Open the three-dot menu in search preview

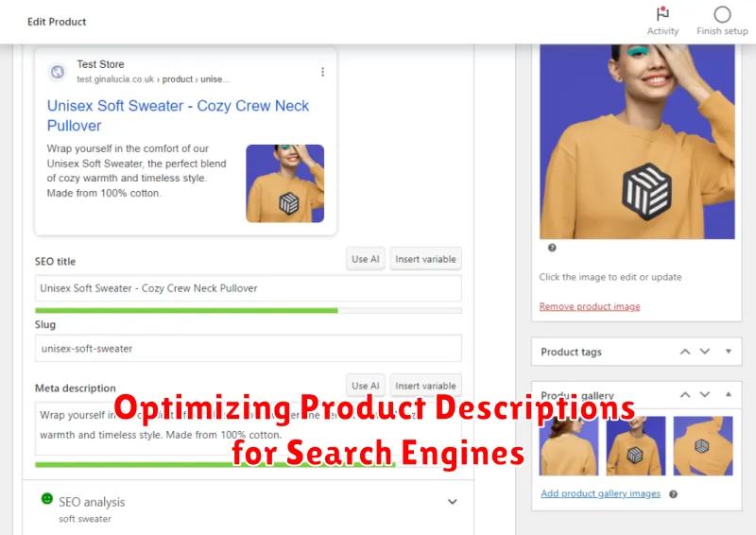322,72
